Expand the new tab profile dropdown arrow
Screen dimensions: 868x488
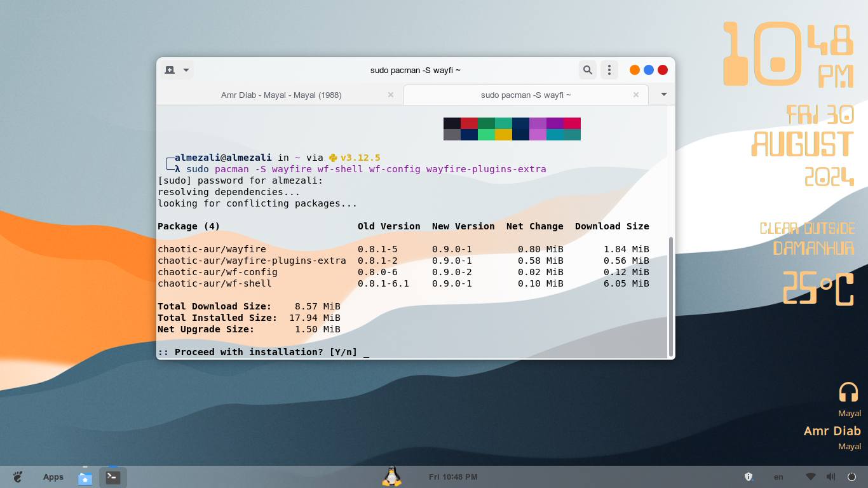tap(186, 70)
